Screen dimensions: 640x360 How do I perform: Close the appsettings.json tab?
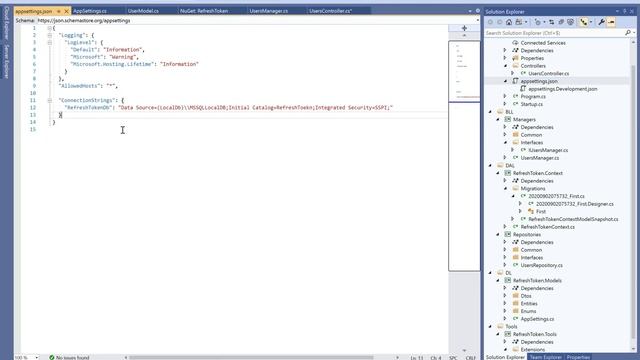(67, 11)
